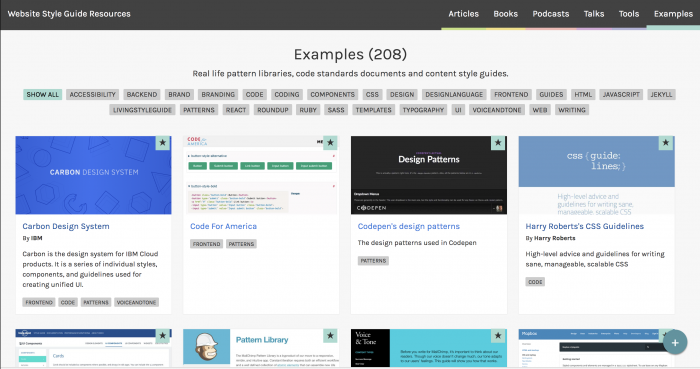This screenshot has width=700, height=369.
Task: Click CODE tag on Carbon Design System card
Action: point(68,303)
